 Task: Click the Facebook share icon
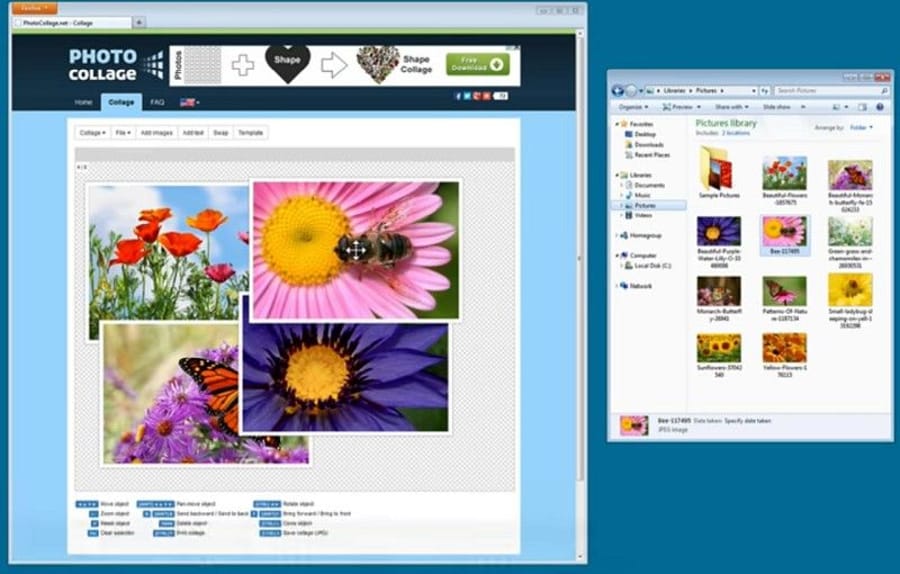point(458,96)
